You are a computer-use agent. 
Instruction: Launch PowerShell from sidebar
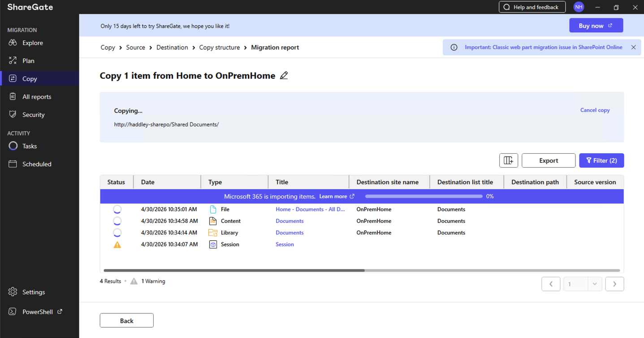(39, 312)
